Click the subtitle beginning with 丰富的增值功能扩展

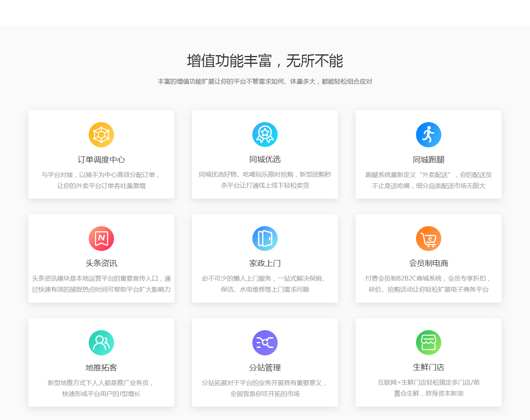(265, 82)
